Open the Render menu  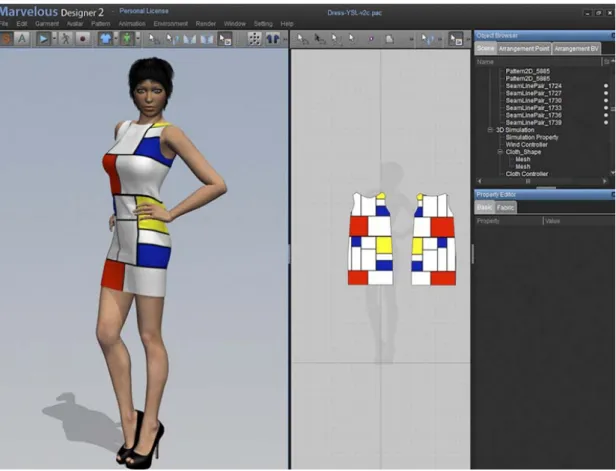206,24
